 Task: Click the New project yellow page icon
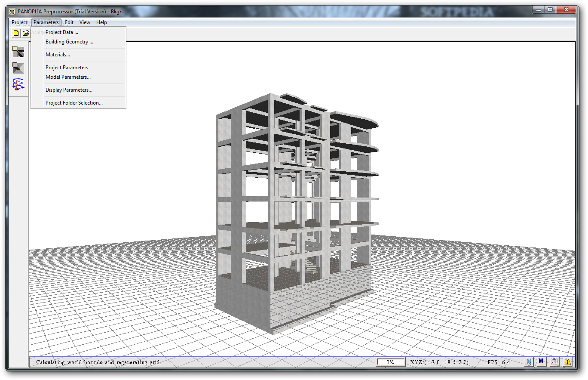[x=16, y=33]
